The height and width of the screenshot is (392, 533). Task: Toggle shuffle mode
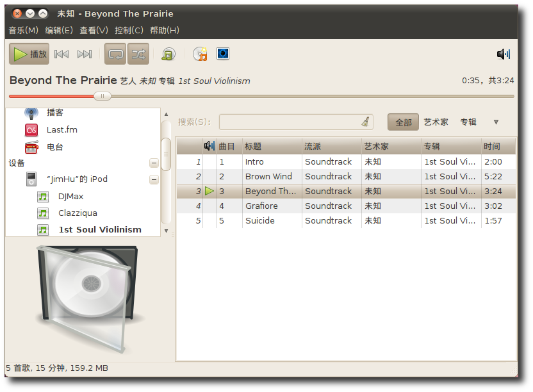tap(138, 54)
